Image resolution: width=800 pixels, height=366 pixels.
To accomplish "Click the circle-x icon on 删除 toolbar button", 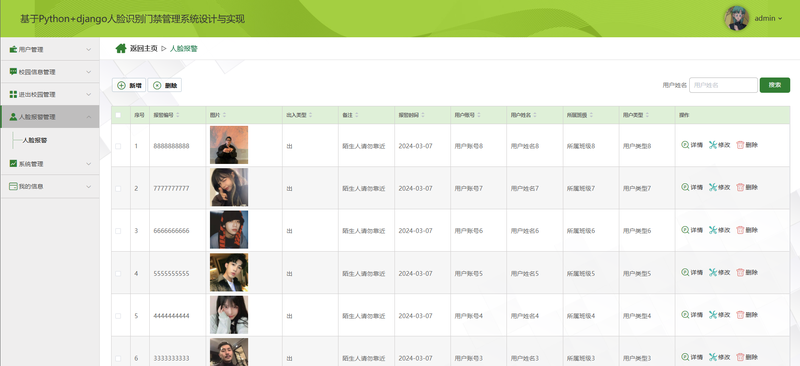I will click(x=157, y=86).
